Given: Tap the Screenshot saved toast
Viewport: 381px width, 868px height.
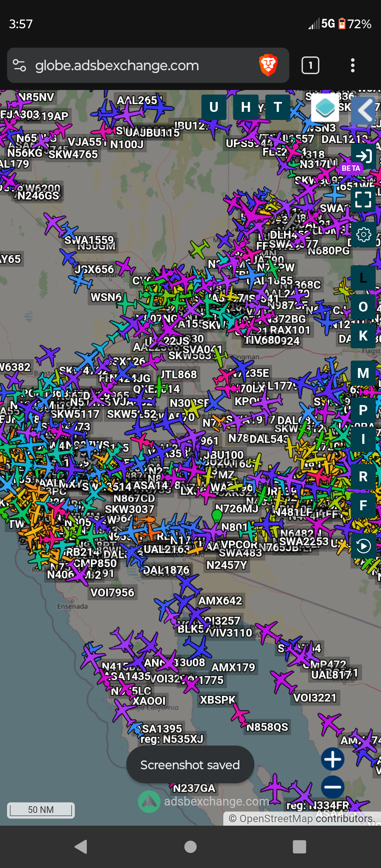Looking at the screenshot, I should tap(190, 765).
